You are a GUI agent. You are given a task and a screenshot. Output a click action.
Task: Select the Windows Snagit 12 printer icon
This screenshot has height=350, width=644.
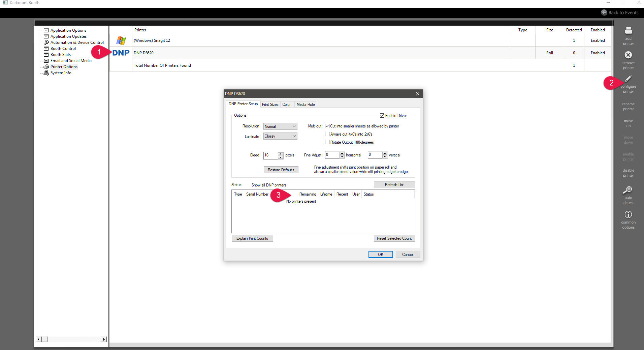coord(121,40)
